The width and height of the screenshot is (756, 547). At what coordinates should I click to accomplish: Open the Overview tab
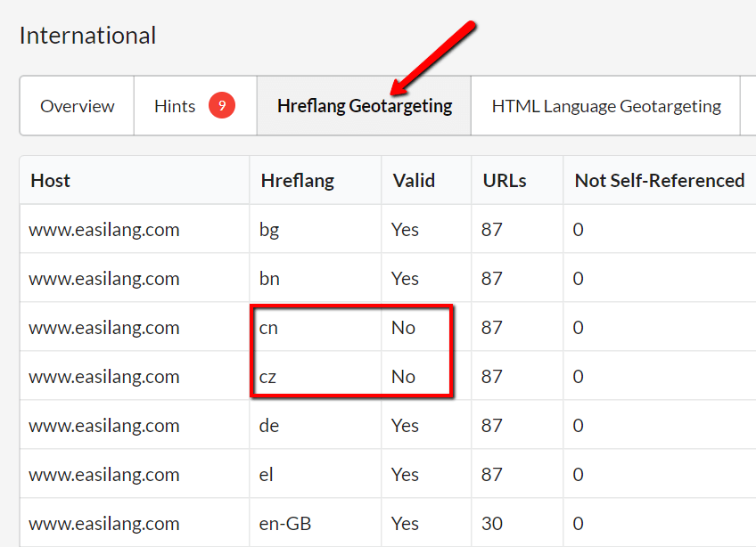click(x=78, y=106)
